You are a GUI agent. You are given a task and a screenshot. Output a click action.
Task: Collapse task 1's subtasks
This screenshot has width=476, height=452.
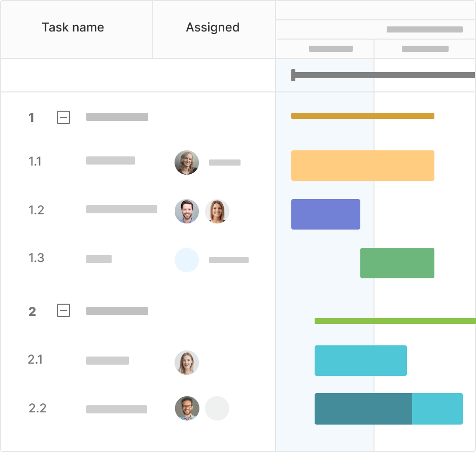64,116
